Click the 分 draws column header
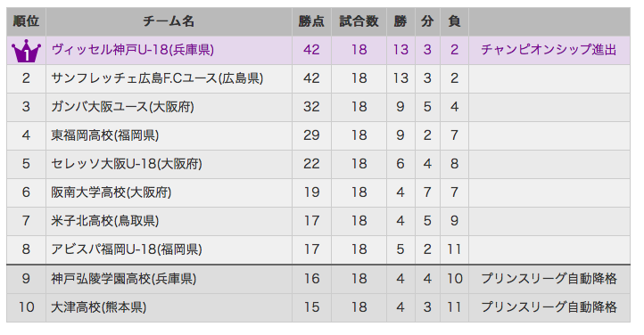This screenshot has width=644, height=335. [427, 21]
